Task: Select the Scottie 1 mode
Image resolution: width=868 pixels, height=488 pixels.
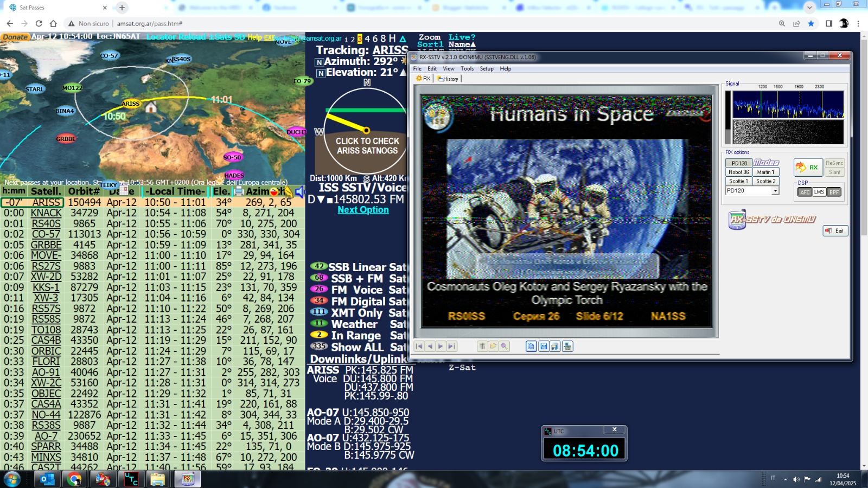Action: pos(739,181)
